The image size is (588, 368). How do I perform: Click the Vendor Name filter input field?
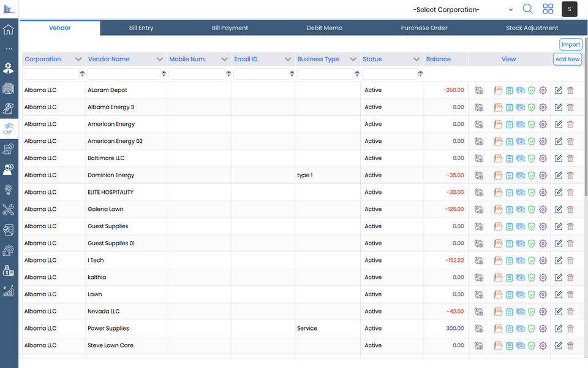pos(124,74)
